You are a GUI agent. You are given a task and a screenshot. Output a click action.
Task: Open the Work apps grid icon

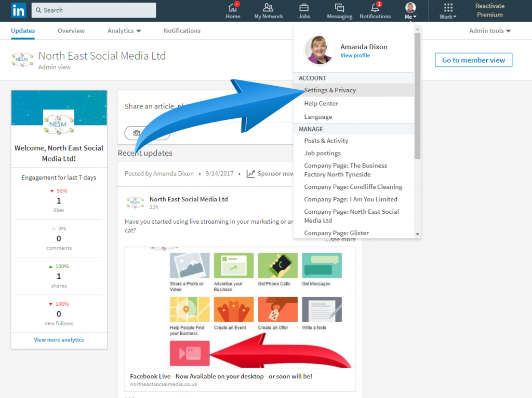click(x=448, y=7)
